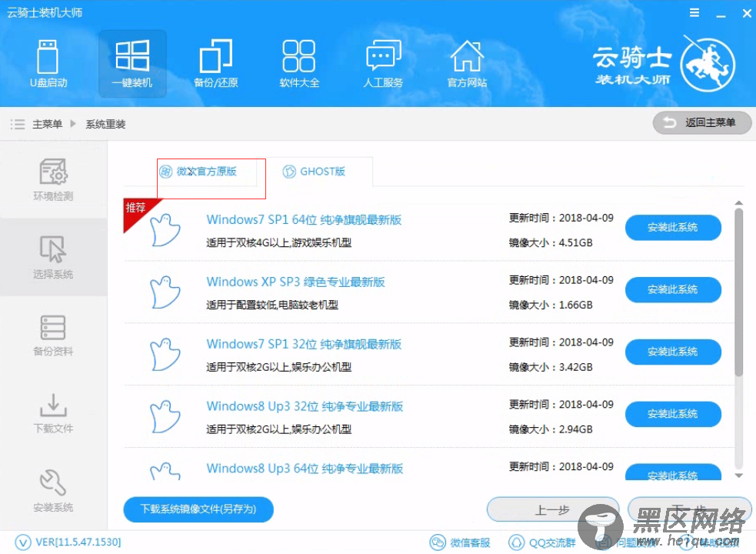The height and width of the screenshot is (554, 756).
Task: Go to 下载文件 download files step
Action: point(53,413)
